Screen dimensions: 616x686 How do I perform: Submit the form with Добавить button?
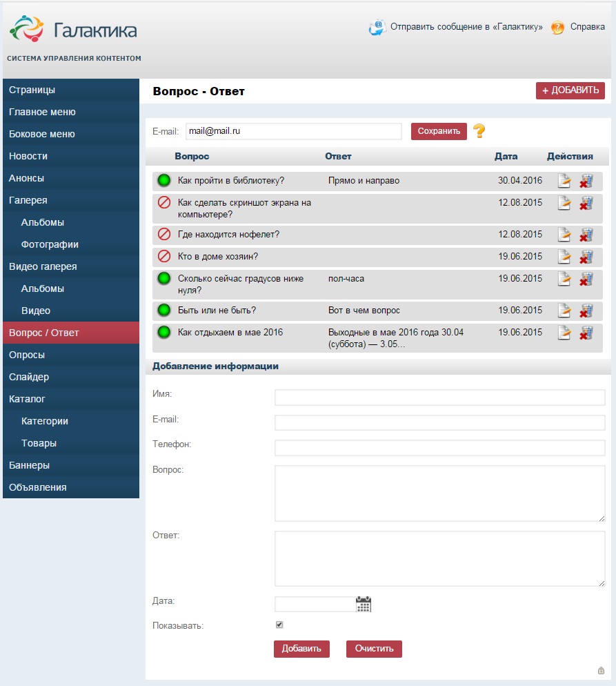(301, 649)
